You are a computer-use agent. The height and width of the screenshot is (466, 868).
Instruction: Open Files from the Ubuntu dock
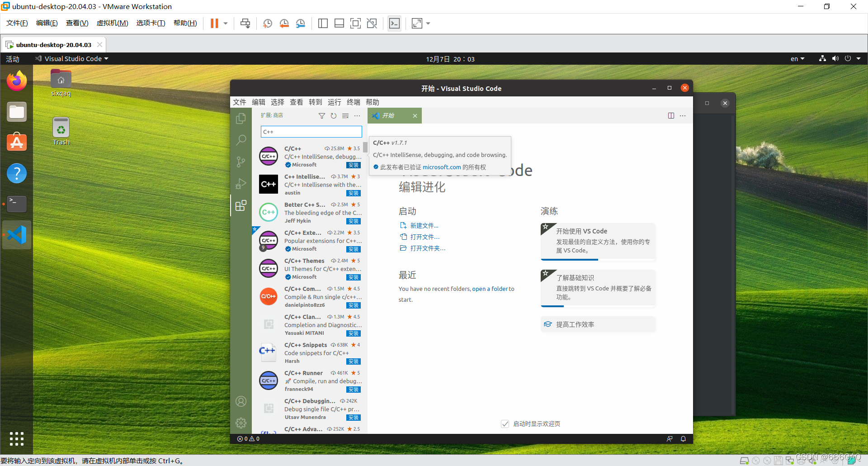point(17,112)
